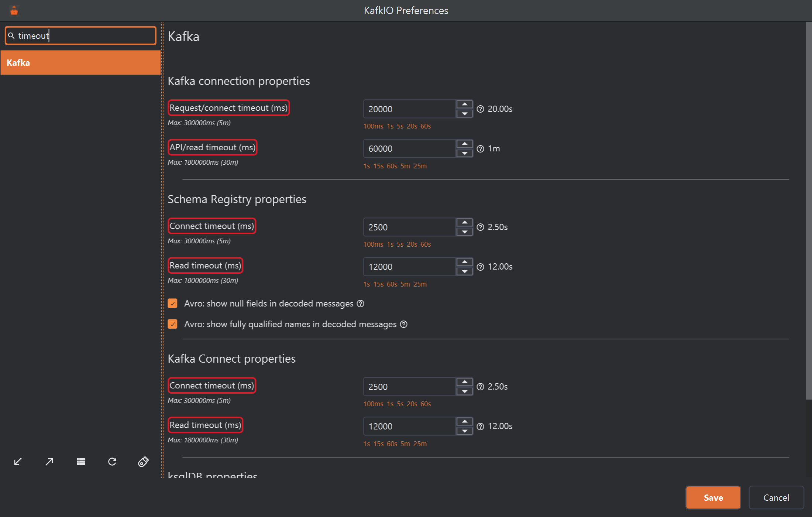Decrease API/read timeout with down arrow
Image resolution: width=812 pixels, height=517 pixels.
tap(465, 153)
